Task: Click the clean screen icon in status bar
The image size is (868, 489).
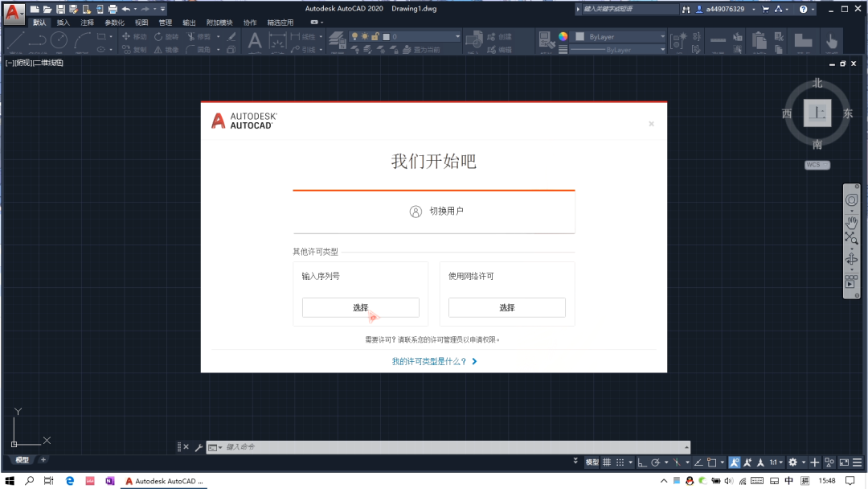Action: [x=844, y=462]
